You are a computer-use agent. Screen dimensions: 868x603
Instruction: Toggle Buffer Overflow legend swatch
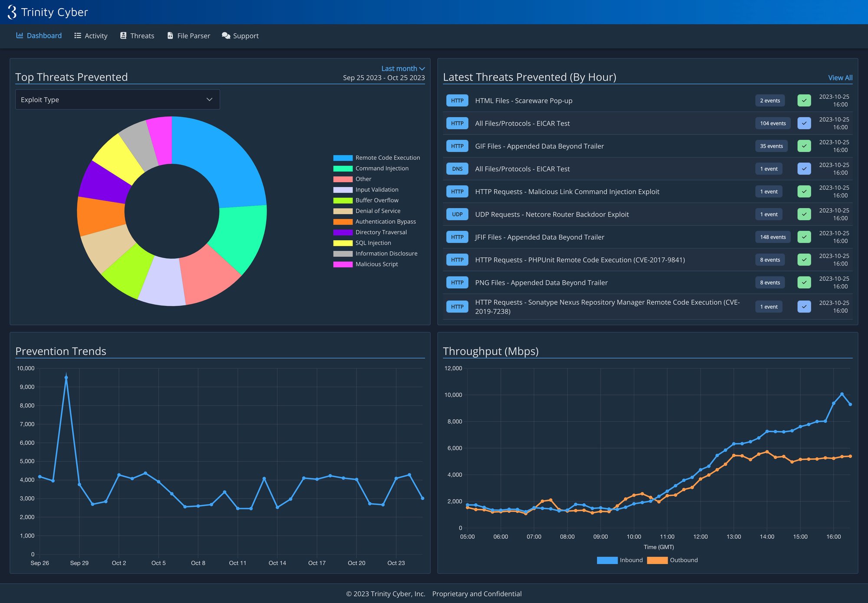pyautogui.click(x=343, y=200)
